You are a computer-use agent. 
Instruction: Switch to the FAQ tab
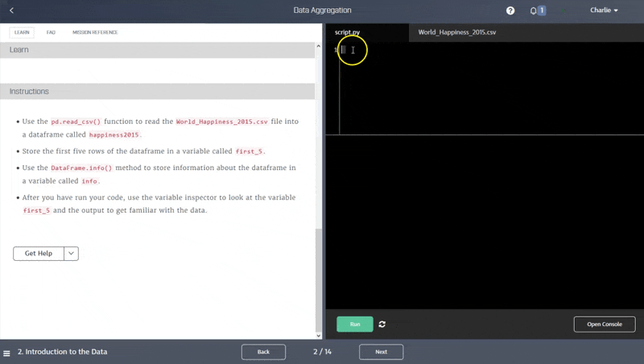tap(51, 32)
